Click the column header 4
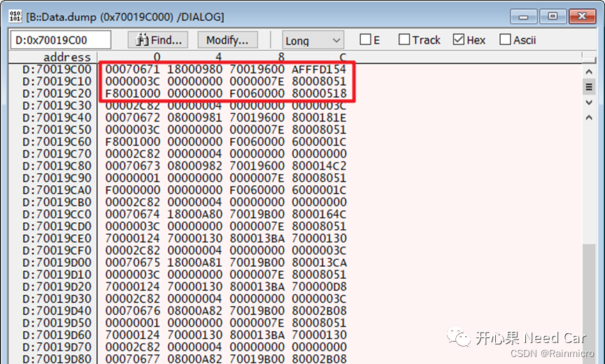Screen dimensions: 605x364 tap(219, 57)
